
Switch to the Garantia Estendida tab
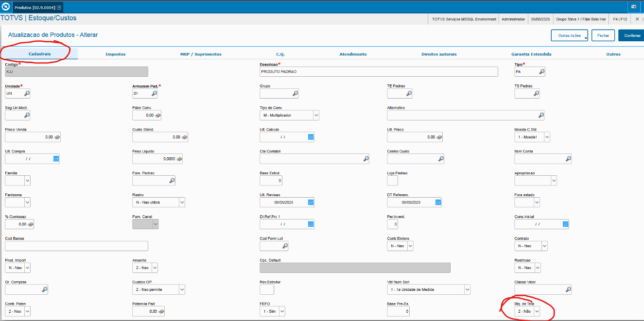coord(531,54)
